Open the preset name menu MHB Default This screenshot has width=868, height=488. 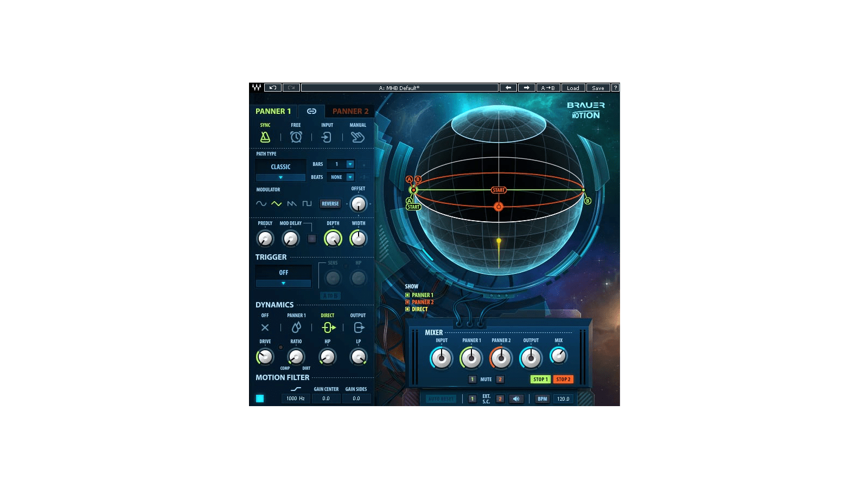400,87
